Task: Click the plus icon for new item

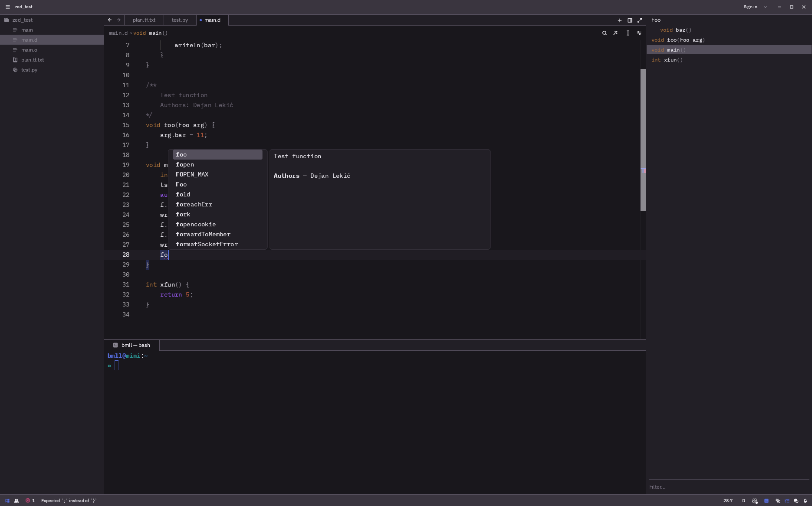Action: [620, 20]
